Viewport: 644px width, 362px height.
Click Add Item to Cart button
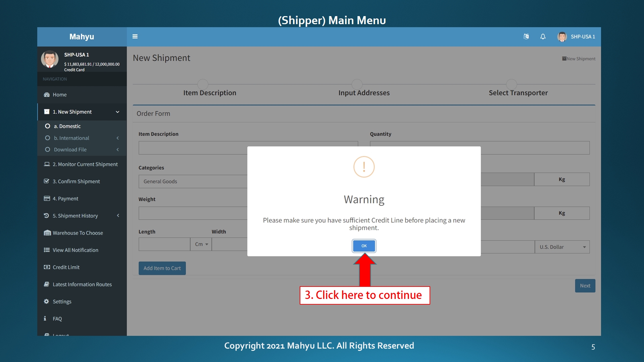pyautogui.click(x=162, y=268)
